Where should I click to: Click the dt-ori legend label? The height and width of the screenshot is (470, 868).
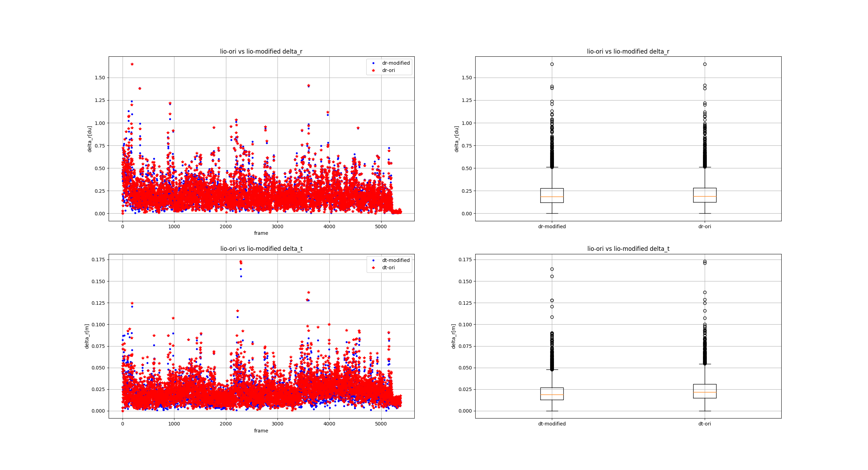click(x=388, y=268)
